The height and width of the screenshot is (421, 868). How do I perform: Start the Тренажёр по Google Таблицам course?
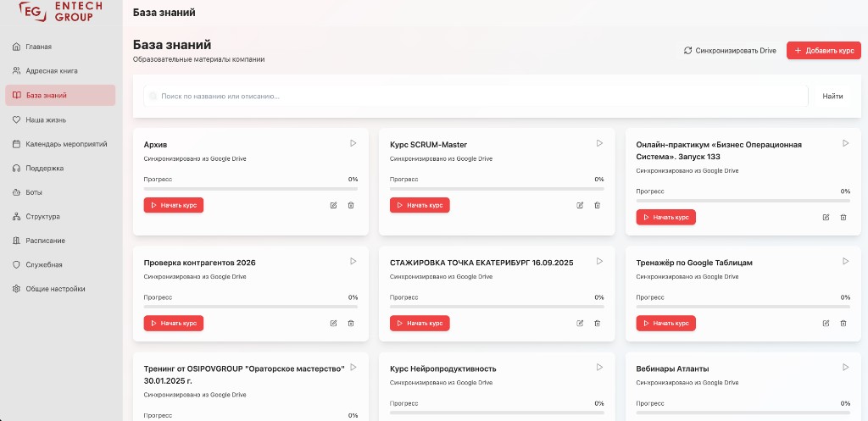click(x=666, y=323)
